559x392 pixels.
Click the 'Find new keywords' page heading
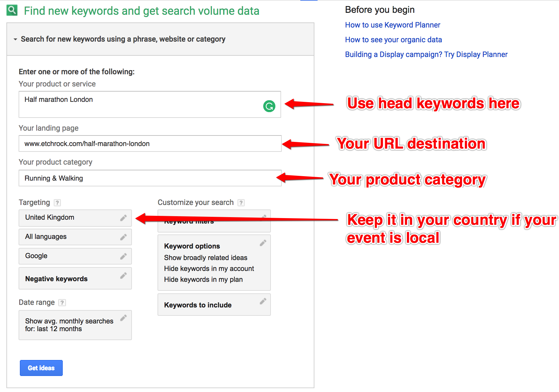[142, 11]
